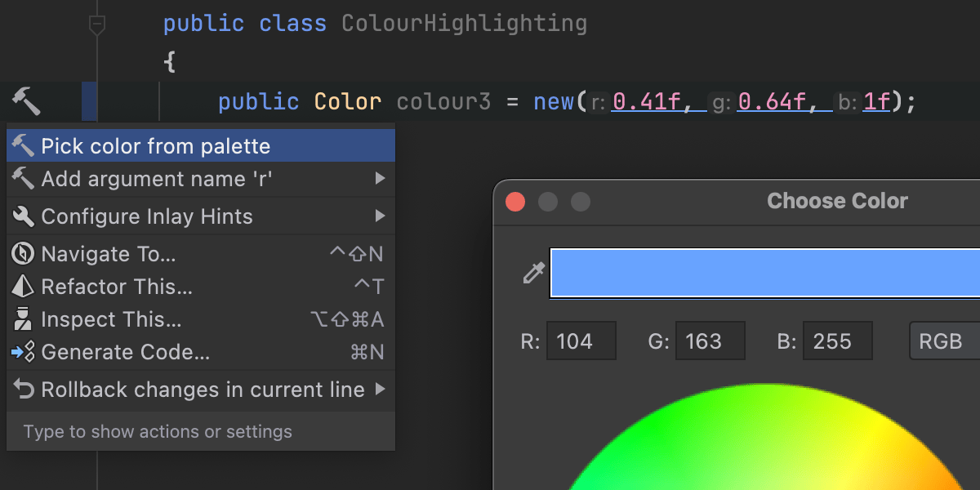Image resolution: width=980 pixels, height=490 pixels.
Task: Click the B value field showing 255
Action: (x=837, y=341)
